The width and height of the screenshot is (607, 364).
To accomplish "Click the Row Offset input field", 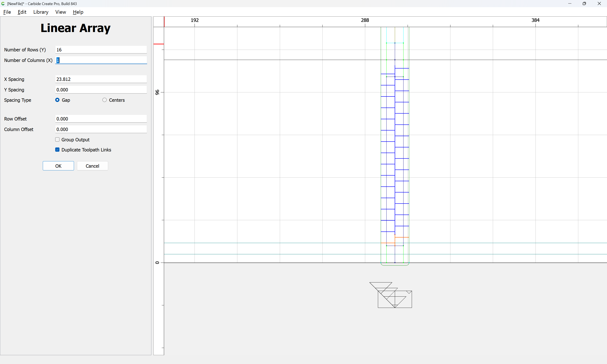I will (x=101, y=119).
